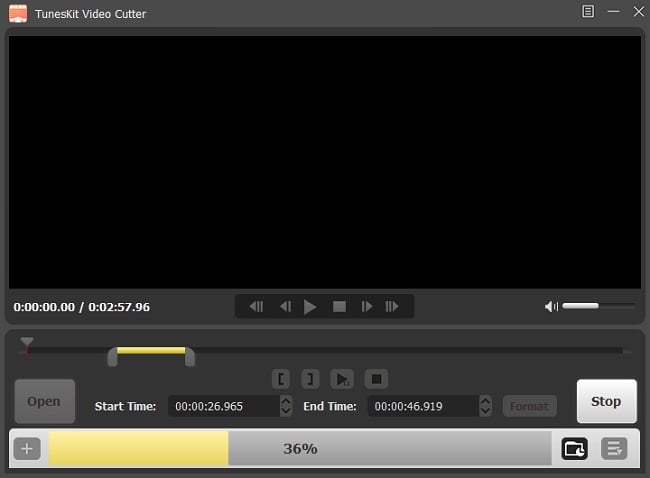Step back one frame
This screenshot has height=478, width=650.
pyautogui.click(x=285, y=306)
